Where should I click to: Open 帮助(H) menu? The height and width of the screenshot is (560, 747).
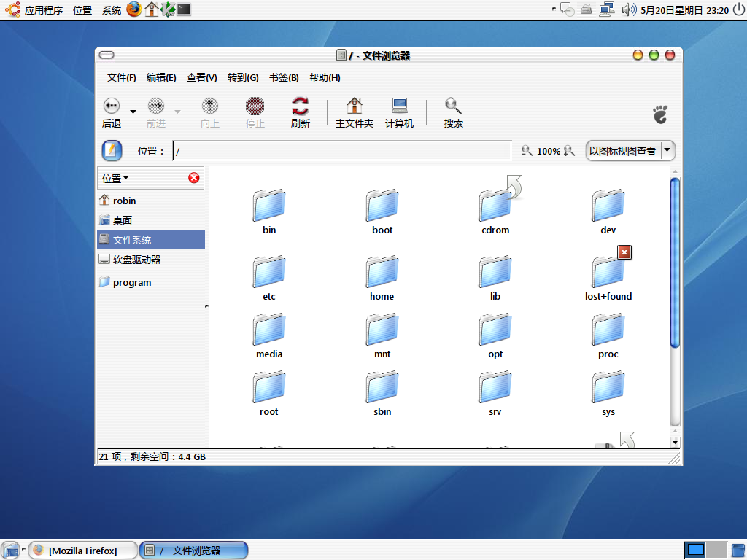coord(325,77)
